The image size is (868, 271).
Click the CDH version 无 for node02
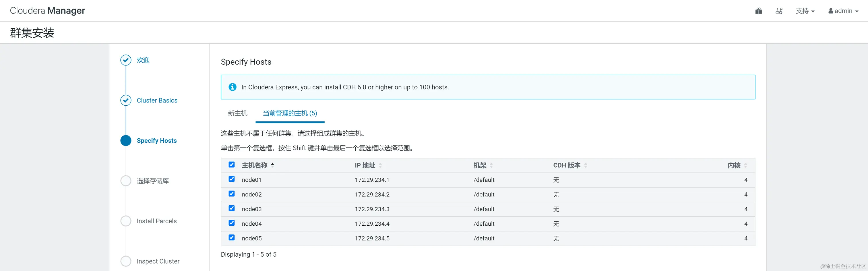[556, 194]
